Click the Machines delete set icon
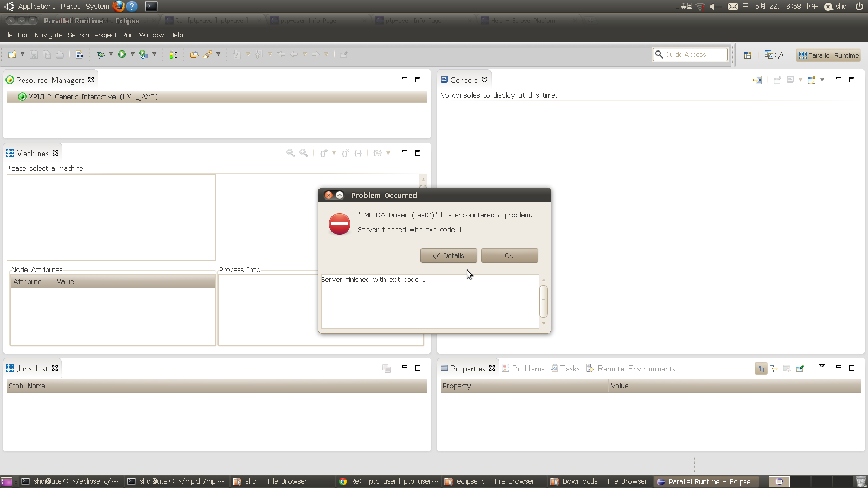 pyautogui.click(x=346, y=153)
